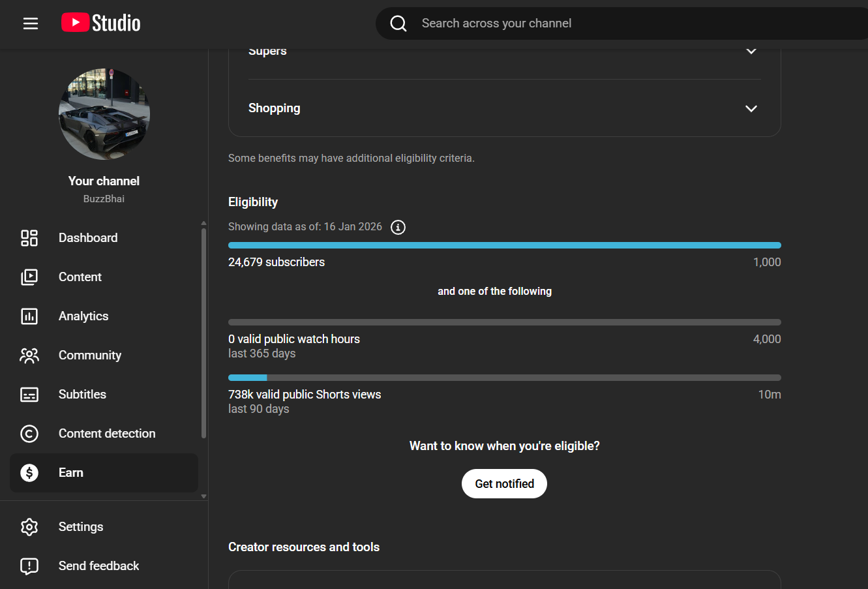Click the Community people icon
Image resolution: width=868 pixels, height=589 pixels.
(29, 355)
